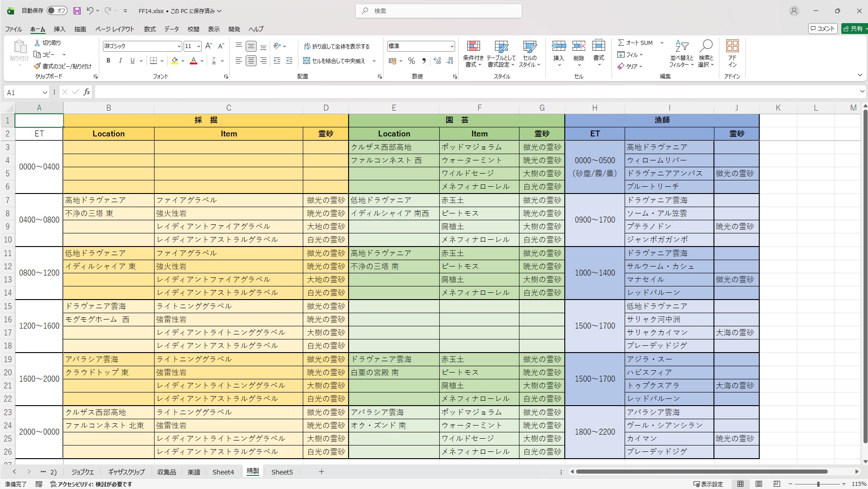Image resolution: width=868 pixels, height=489 pixels.
Task: Switch to the データ ribbon tab
Action: click(x=171, y=29)
